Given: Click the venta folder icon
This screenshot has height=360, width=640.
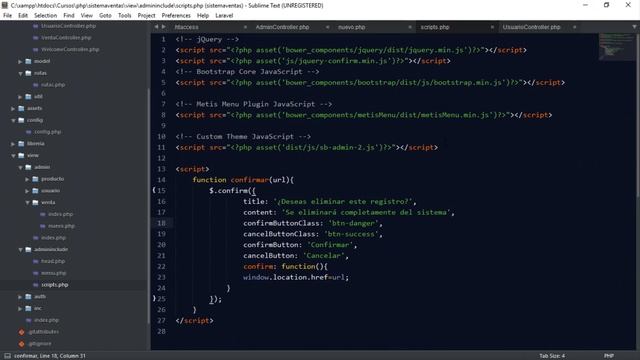Looking at the screenshot, I should point(36,202).
